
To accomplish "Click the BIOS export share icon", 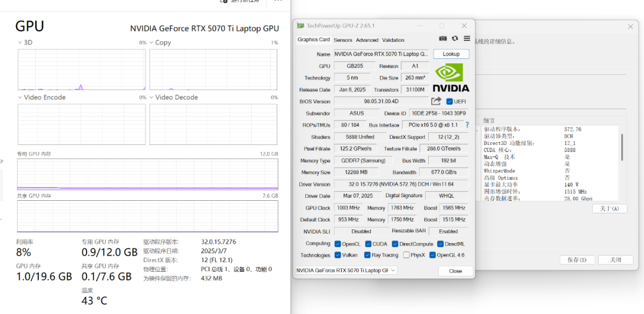I will pyautogui.click(x=436, y=101).
